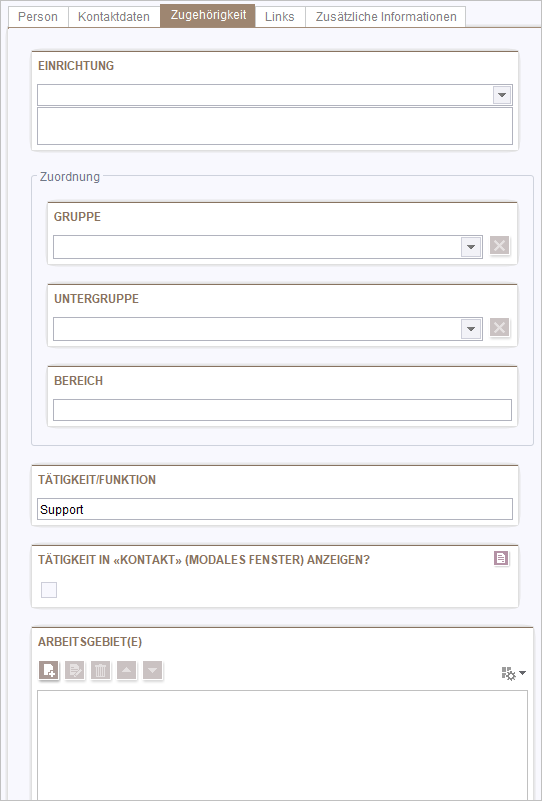Click the Tätigkeit/Funktion field containing Support
542x801 pixels.
[x=275, y=509]
